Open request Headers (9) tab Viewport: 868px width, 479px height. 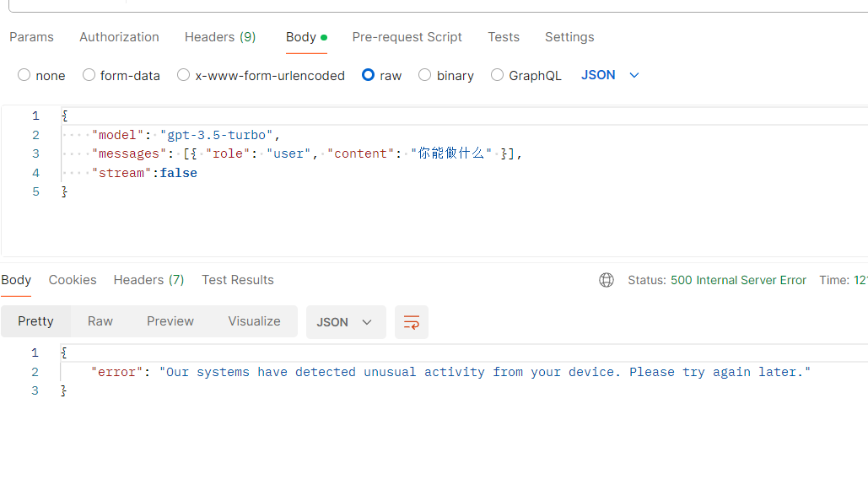[220, 37]
